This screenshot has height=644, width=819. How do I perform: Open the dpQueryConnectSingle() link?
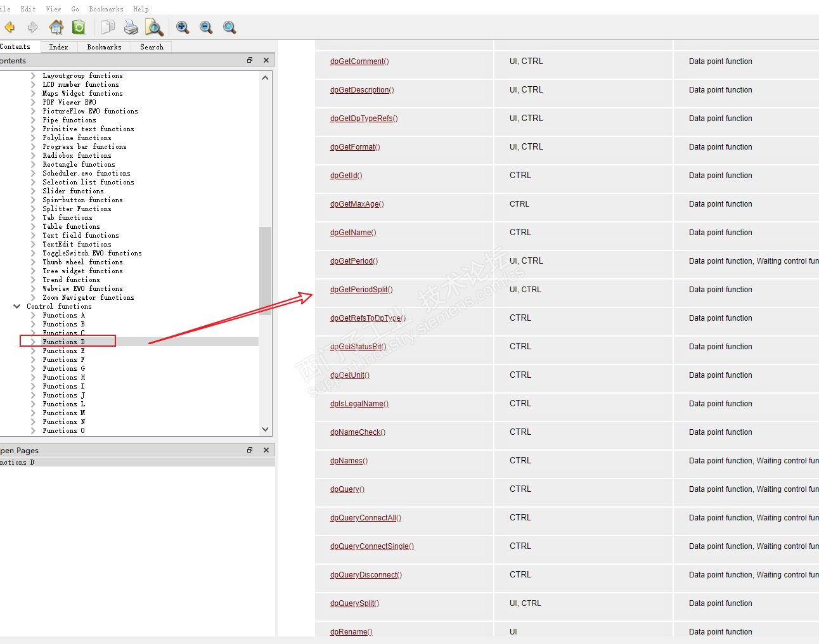(372, 546)
